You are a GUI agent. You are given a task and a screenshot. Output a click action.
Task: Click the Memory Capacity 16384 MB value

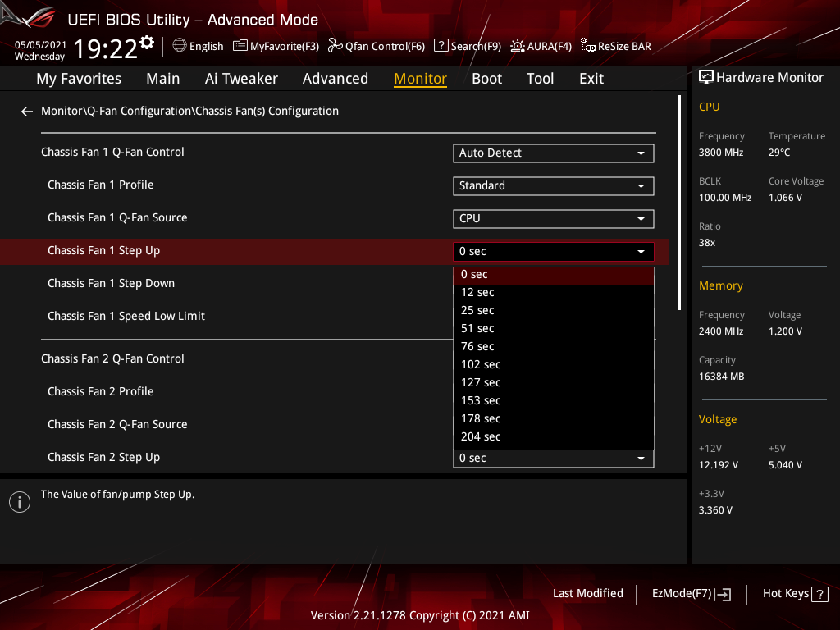coord(721,377)
